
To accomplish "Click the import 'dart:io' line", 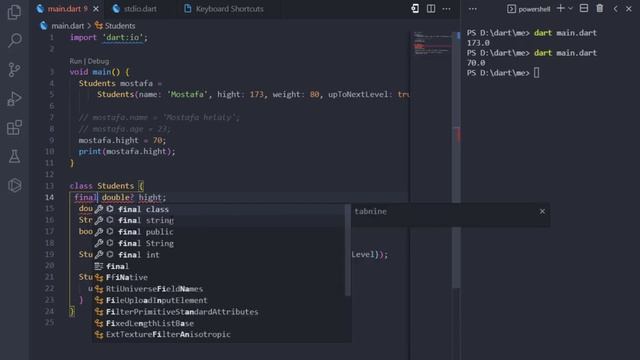I will coord(109,37).
